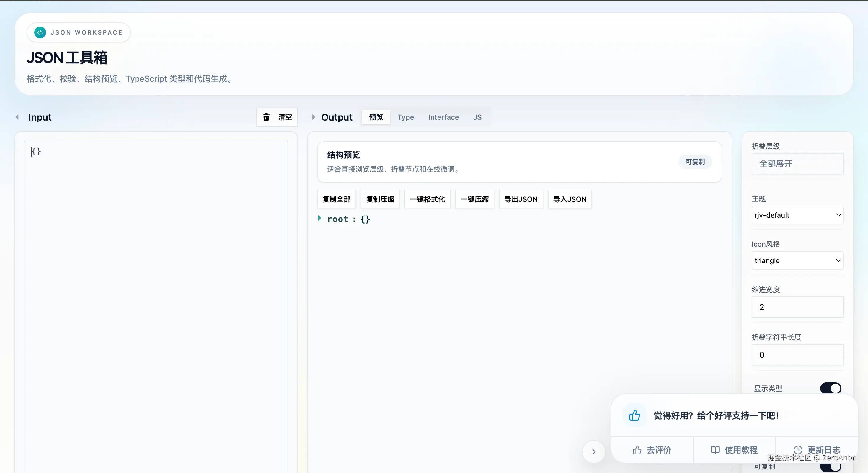This screenshot has width=868, height=473.
Task: Click the blue thumbs-up feedback icon
Action: tap(634, 415)
